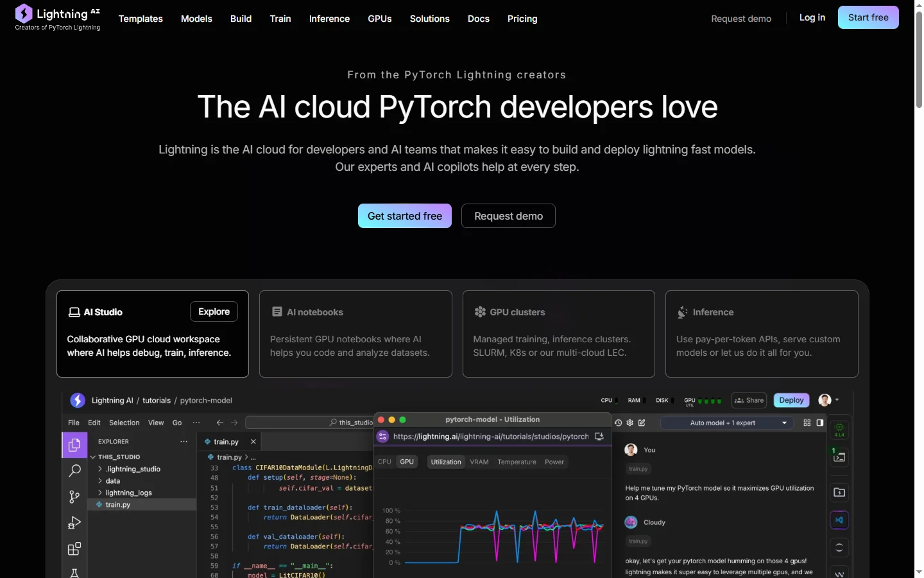Click the this_studio search field
The width and height of the screenshot is (924, 578).
click(309, 423)
